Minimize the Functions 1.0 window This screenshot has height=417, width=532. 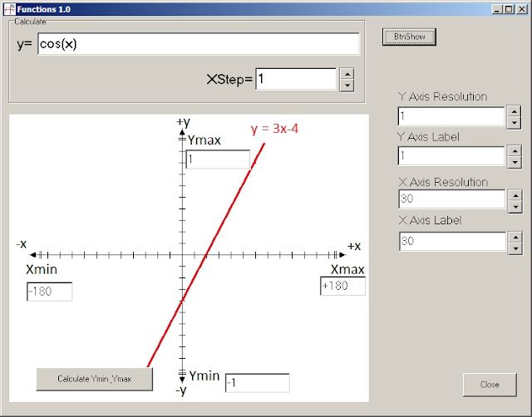click(497, 9)
